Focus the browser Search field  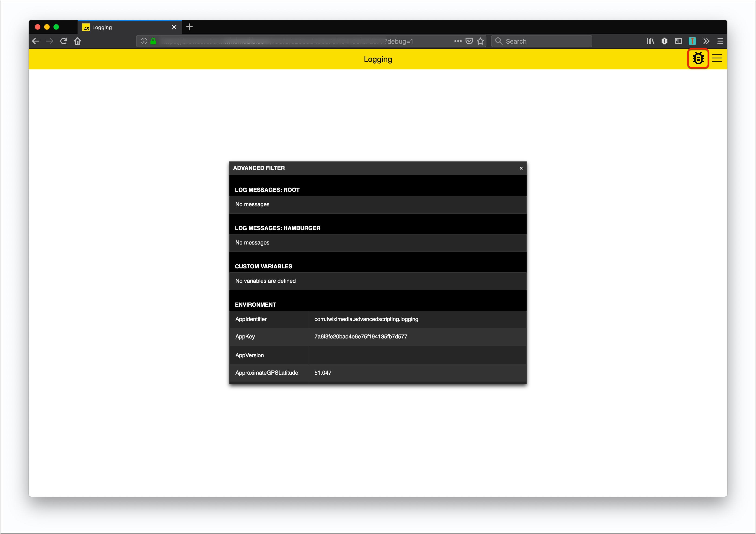point(541,41)
